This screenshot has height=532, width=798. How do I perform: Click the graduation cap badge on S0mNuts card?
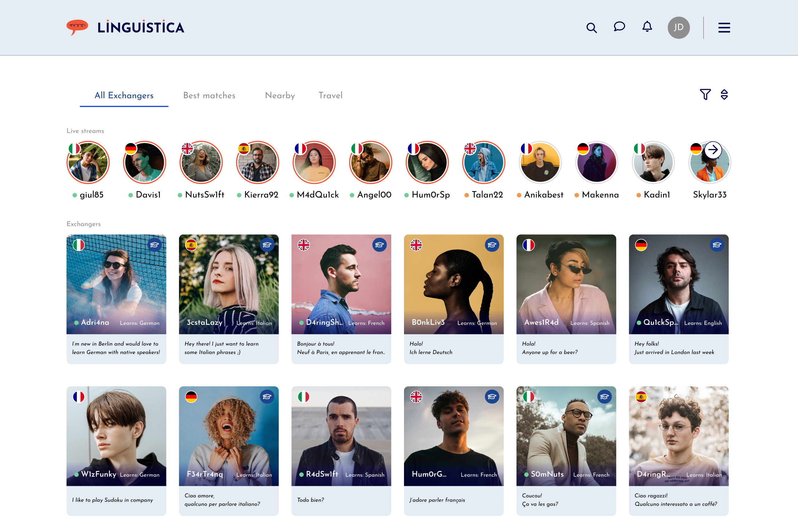[x=604, y=397]
